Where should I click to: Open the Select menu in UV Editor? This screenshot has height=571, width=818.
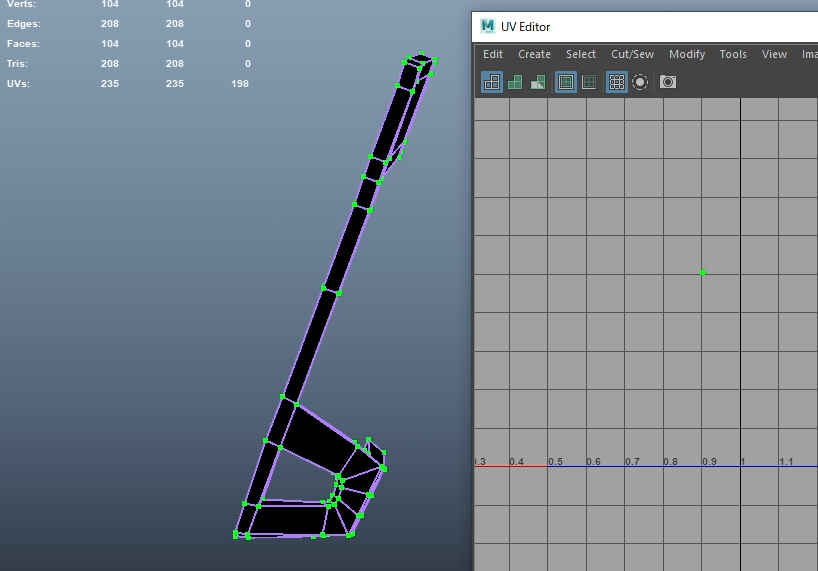581,54
